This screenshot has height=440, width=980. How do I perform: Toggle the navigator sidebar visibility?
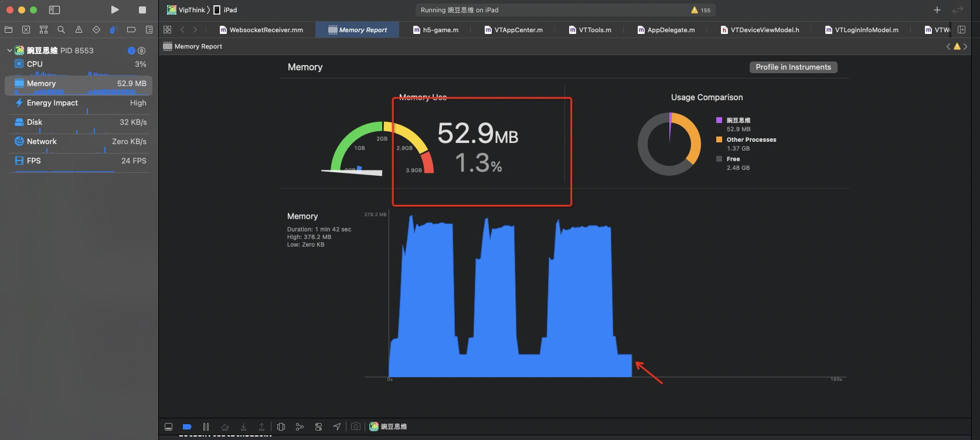pos(55,10)
